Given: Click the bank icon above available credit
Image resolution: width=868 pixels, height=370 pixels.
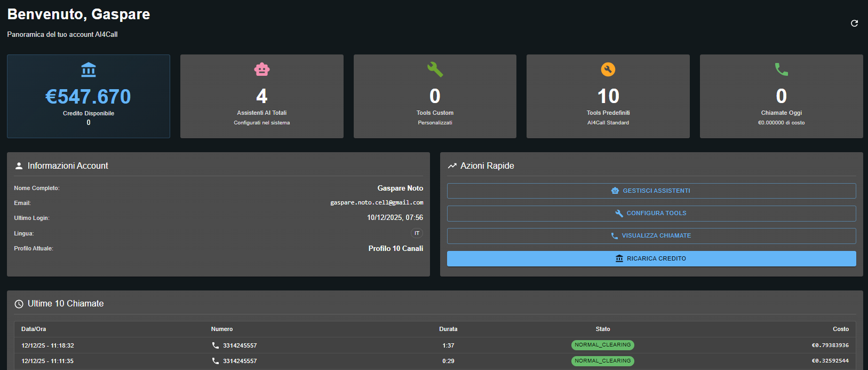Looking at the screenshot, I should (89, 69).
